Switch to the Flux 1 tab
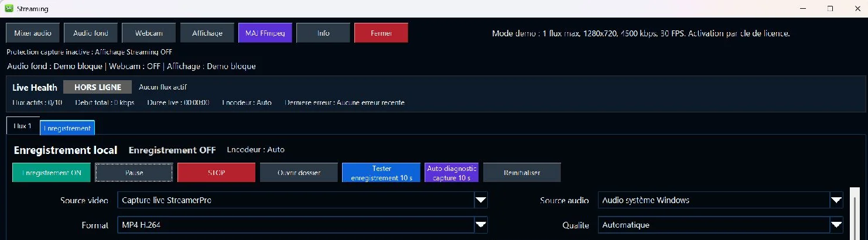This screenshot has height=240, width=868. click(23, 126)
